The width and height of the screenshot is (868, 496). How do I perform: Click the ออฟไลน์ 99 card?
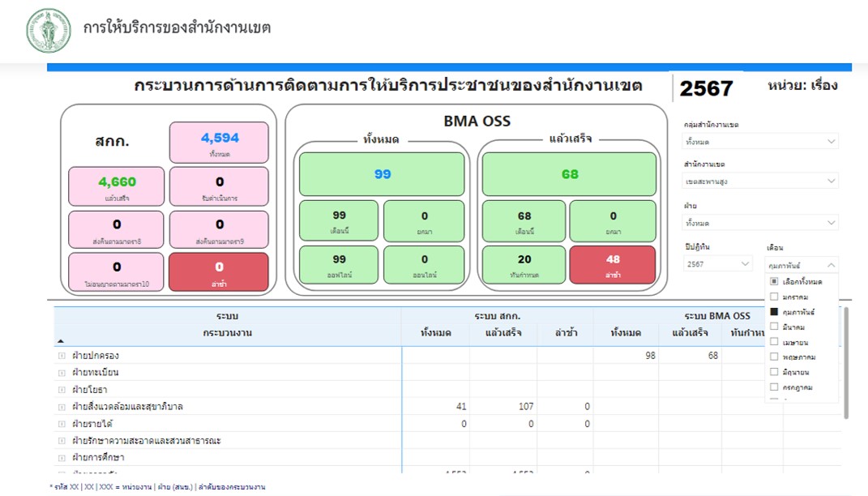339,264
